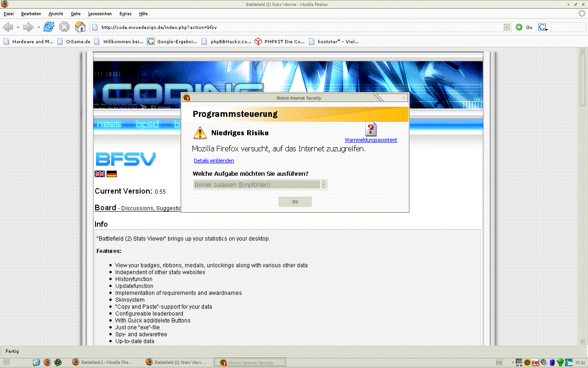Click the ICQ flower icon in taskbar
588x368 pixels.
coord(58,362)
